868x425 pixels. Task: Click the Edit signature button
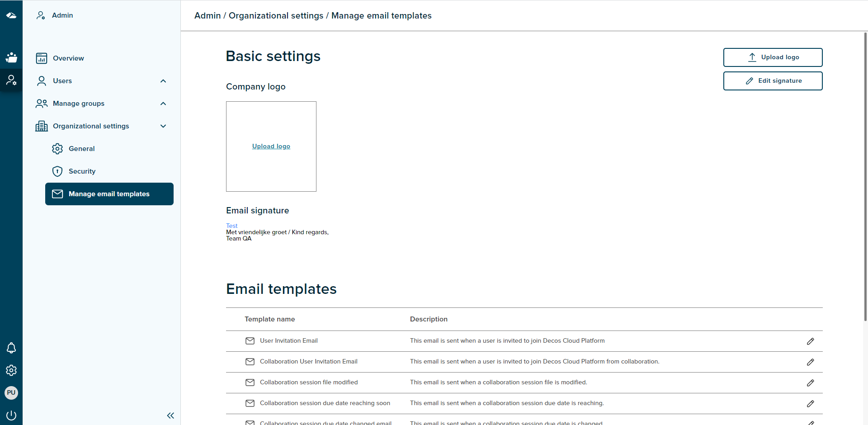(x=773, y=81)
